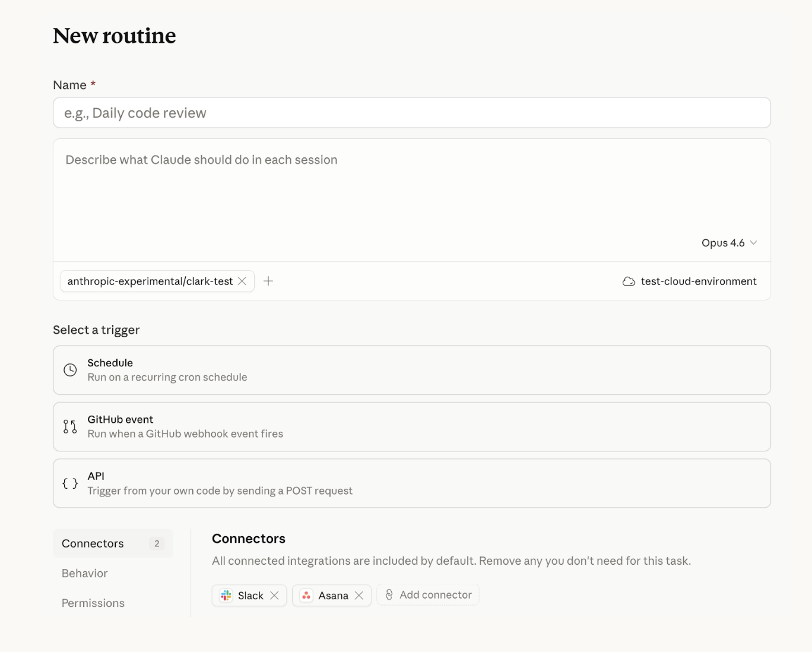The height and width of the screenshot is (652, 812).
Task: Focus the routine Name input field
Action: (x=412, y=113)
